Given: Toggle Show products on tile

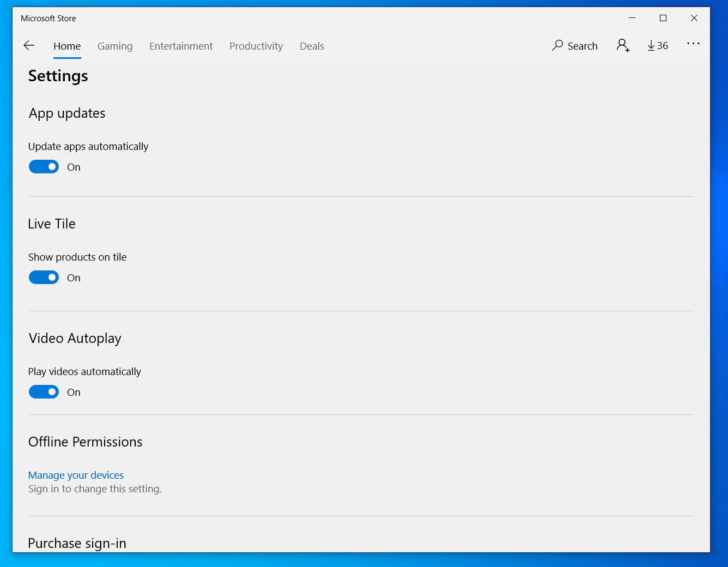Looking at the screenshot, I should [x=44, y=278].
